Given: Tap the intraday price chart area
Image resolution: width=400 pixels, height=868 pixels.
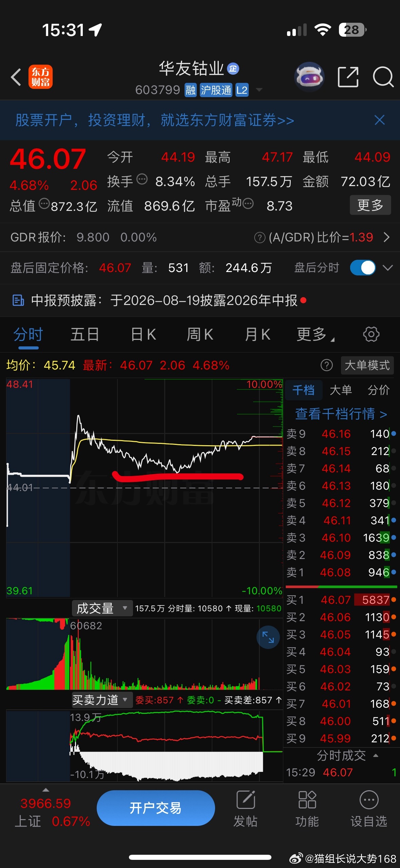Looking at the screenshot, I should [x=145, y=488].
